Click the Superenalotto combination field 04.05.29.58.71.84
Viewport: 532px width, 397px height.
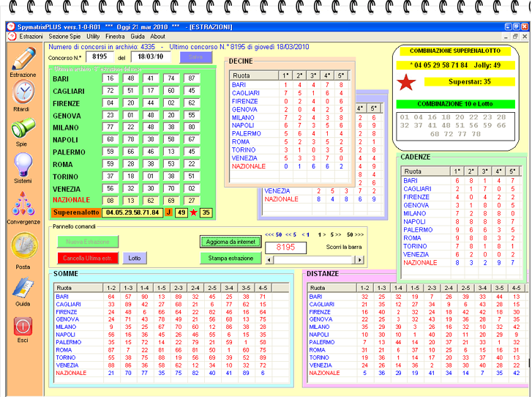(132, 212)
